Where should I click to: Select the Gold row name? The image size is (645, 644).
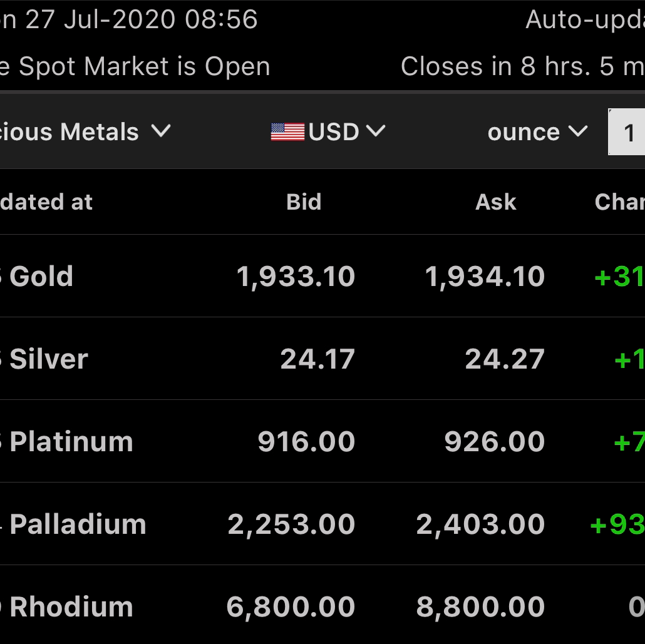click(41, 276)
